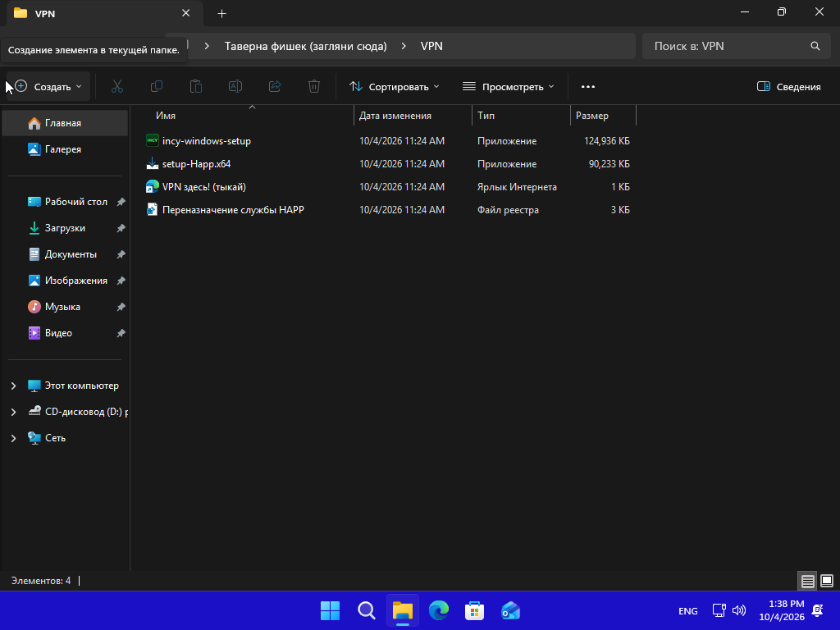840x630 pixels.
Task: Switch to details list view icon in status bar
Action: [x=807, y=581]
